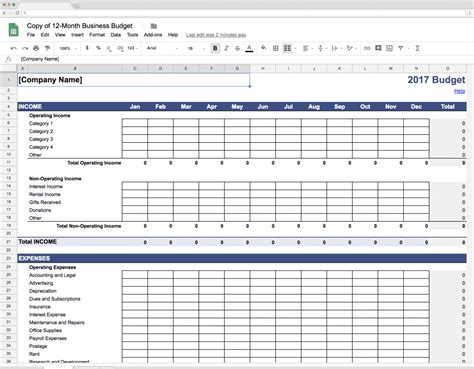The image size is (474, 369).
Task: Decrease decimal places icon
Action: point(109,48)
